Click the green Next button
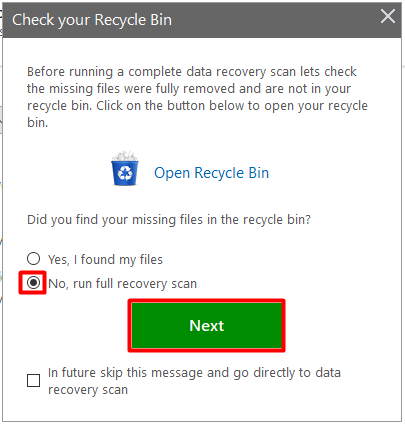 (207, 325)
